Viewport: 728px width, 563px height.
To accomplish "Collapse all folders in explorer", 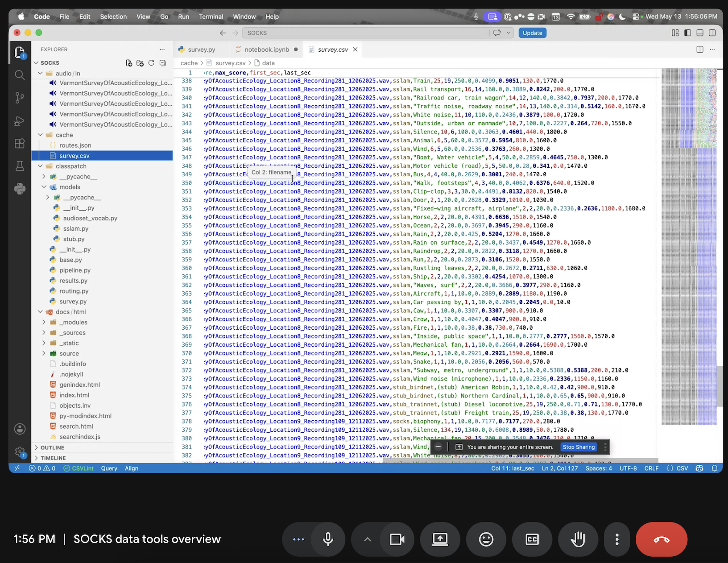I will (x=163, y=63).
